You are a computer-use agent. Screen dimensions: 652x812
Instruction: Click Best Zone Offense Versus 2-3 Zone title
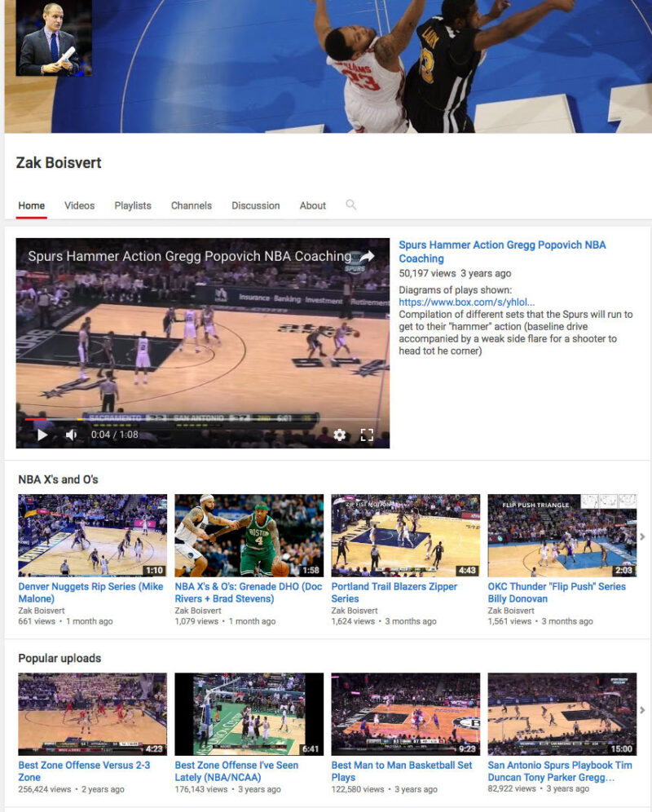(x=84, y=771)
